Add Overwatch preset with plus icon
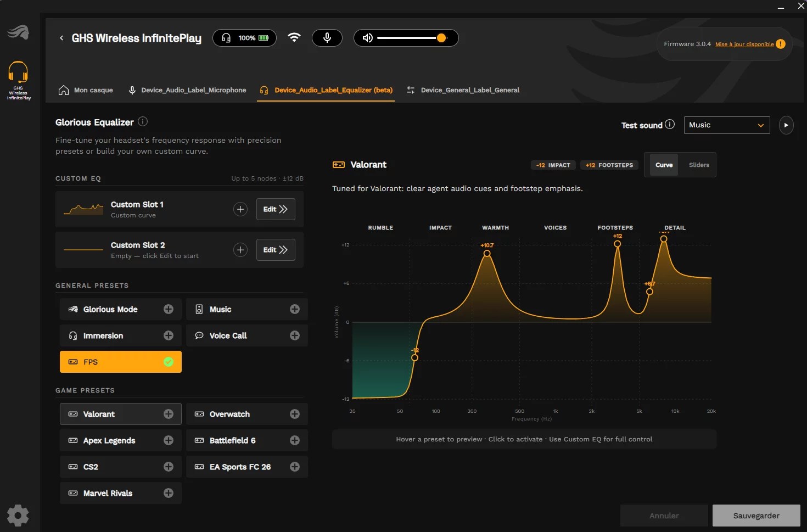807x532 pixels. 295,414
